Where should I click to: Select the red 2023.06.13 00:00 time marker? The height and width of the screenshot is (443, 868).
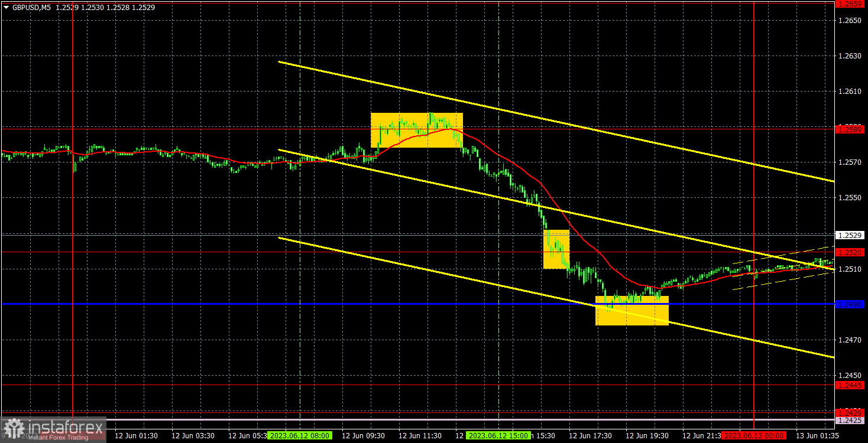[x=754, y=435]
